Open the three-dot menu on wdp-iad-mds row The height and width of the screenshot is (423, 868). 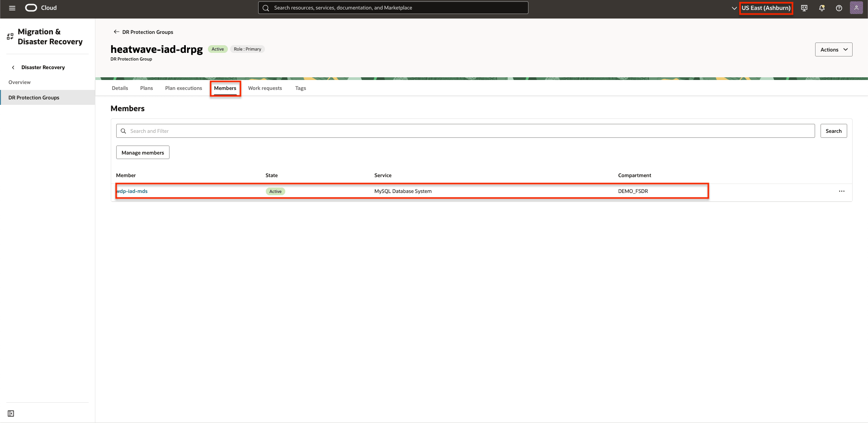pos(841,191)
